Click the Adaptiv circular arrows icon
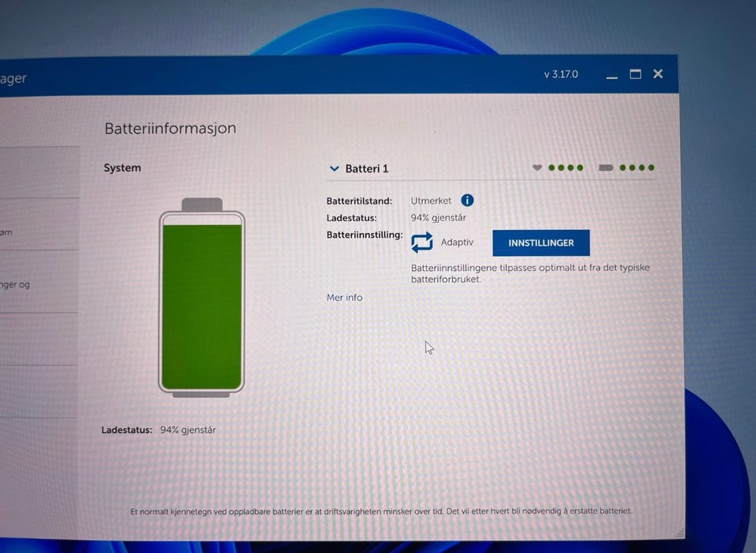 pos(421,242)
